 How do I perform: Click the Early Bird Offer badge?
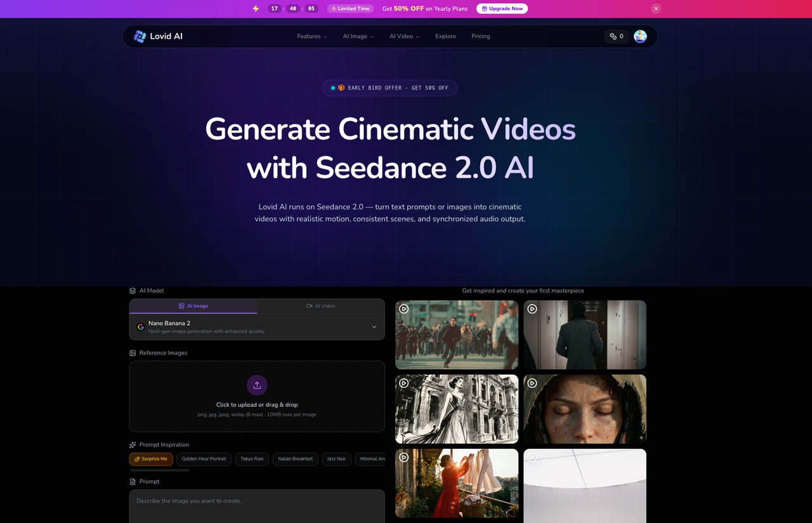coord(390,88)
